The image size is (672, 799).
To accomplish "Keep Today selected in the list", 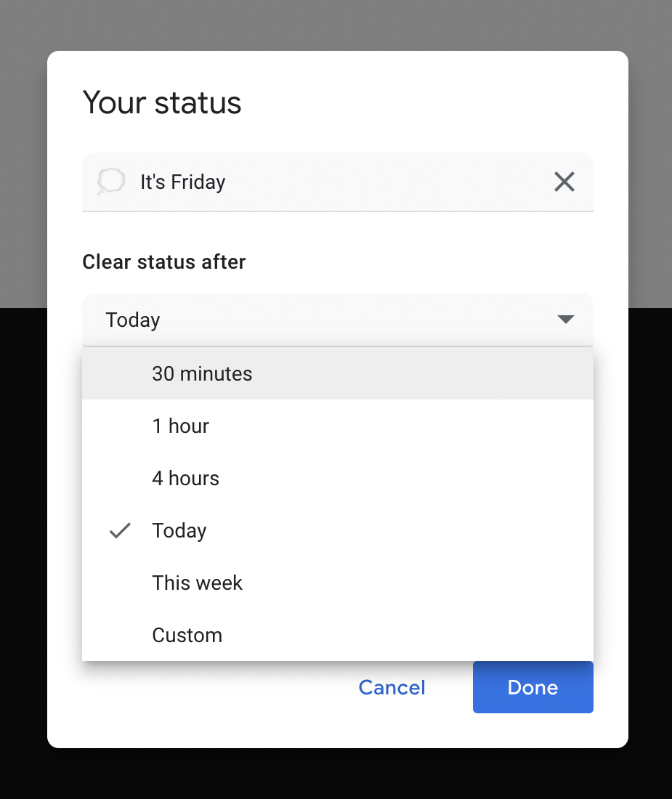I will pos(179,530).
